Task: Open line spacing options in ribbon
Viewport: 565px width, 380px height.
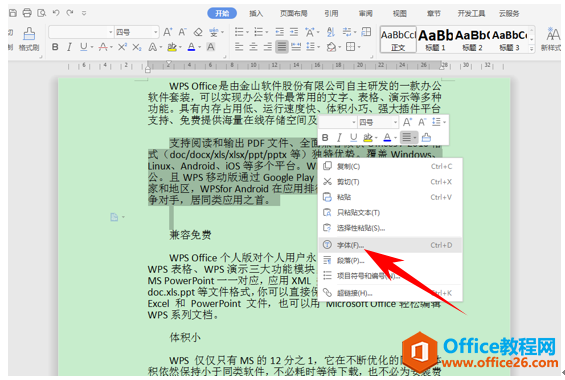Action: (x=310, y=47)
